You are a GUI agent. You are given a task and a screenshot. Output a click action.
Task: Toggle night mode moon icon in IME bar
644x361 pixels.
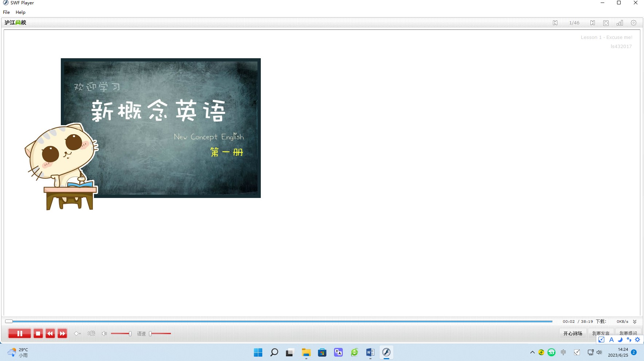pyautogui.click(x=620, y=340)
